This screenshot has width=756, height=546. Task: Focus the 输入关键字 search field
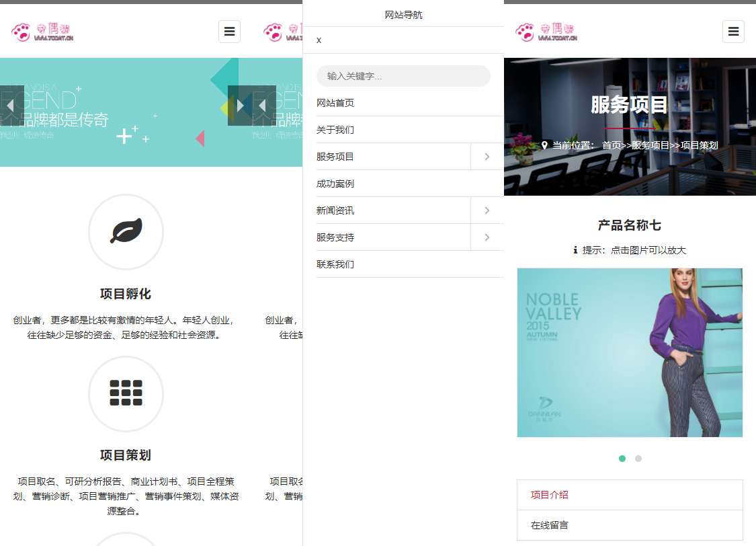click(403, 76)
